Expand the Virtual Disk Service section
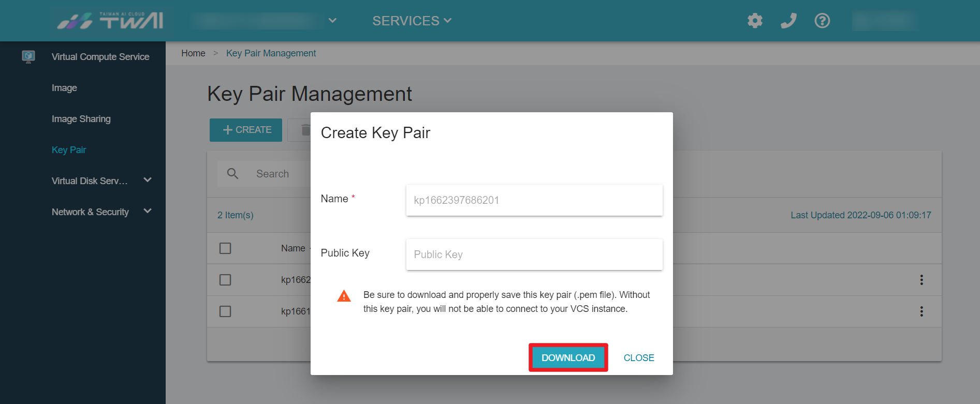 click(148, 180)
